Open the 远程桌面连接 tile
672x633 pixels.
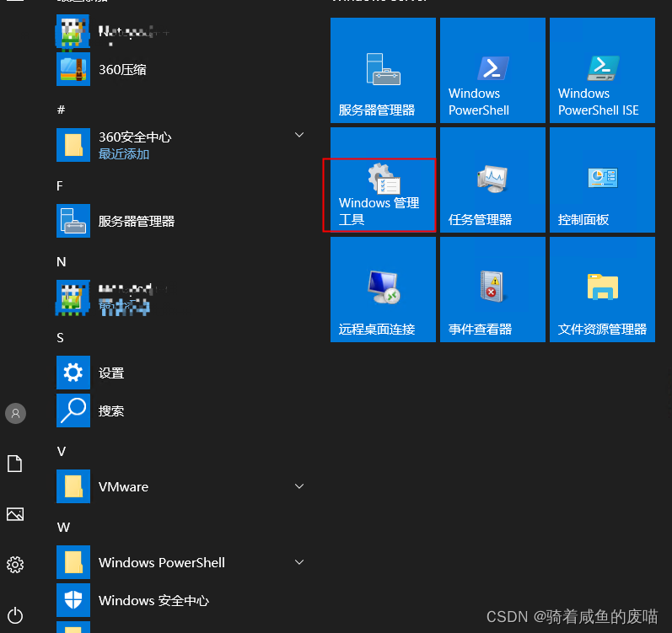(x=383, y=289)
